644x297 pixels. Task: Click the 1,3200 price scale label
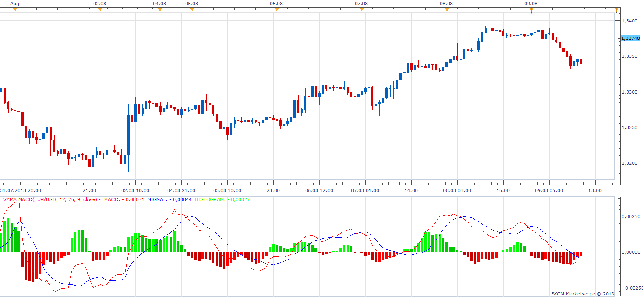pos(629,163)
